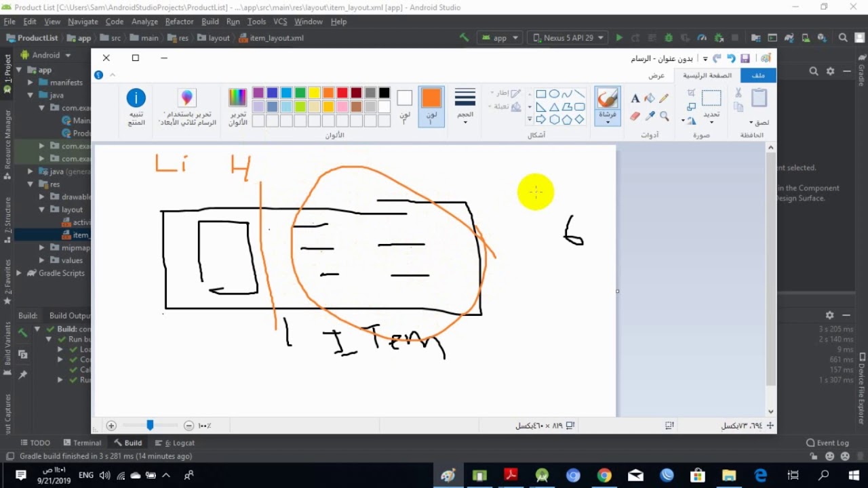
Task: Select the Fill bucket tool in Paint
Action: click(x=650, y=98)
